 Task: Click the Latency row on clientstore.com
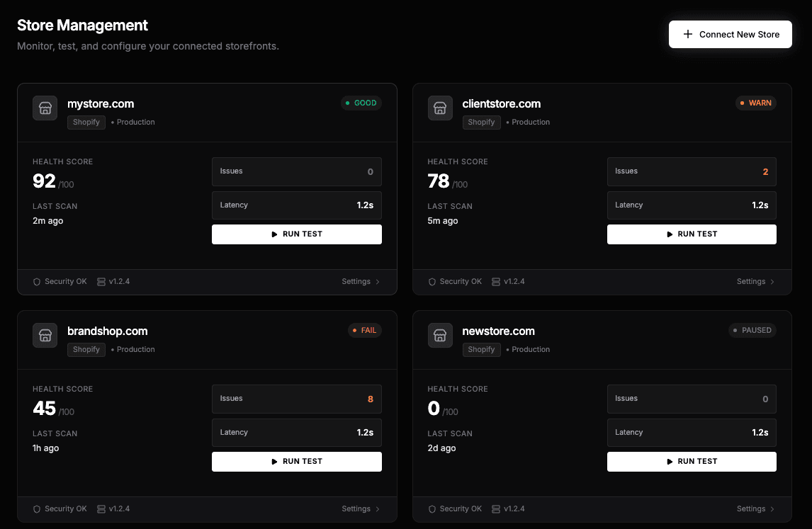pos(691,205)
